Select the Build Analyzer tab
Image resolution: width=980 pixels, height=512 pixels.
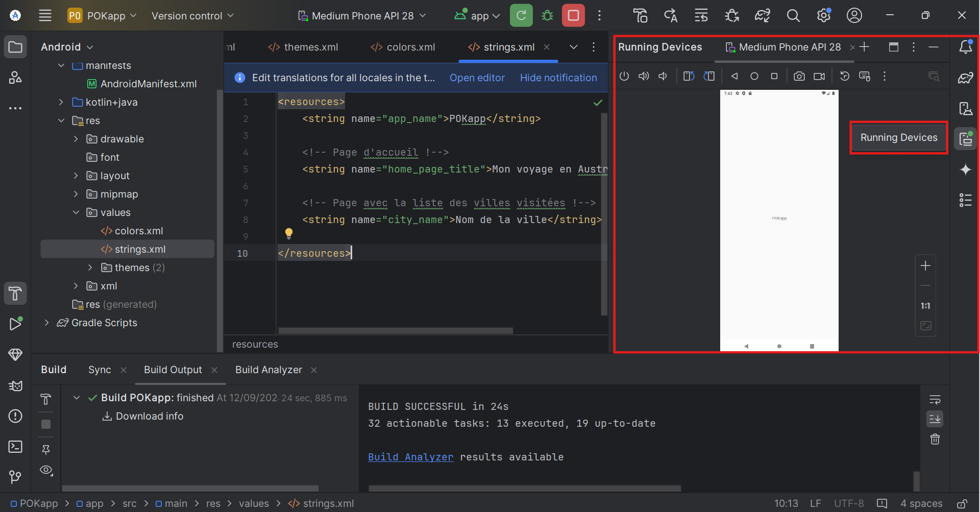click(x=268, y=370)
